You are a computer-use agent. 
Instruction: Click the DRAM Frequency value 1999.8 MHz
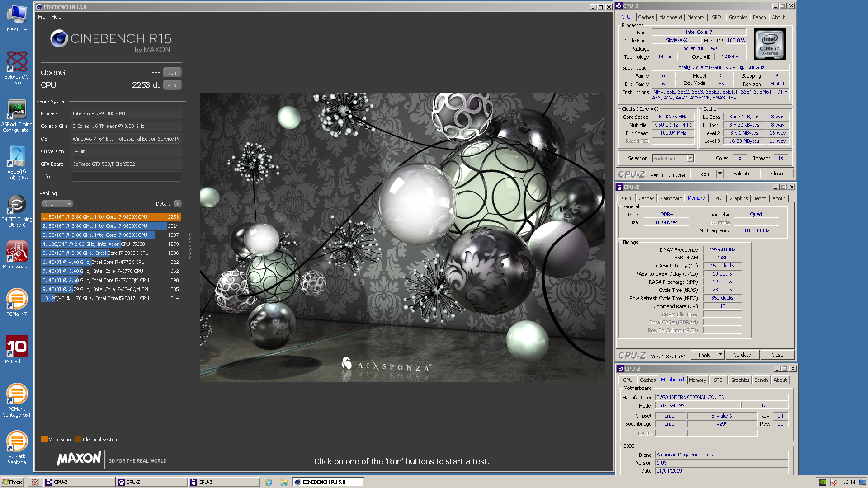click(x=722, y=250)
